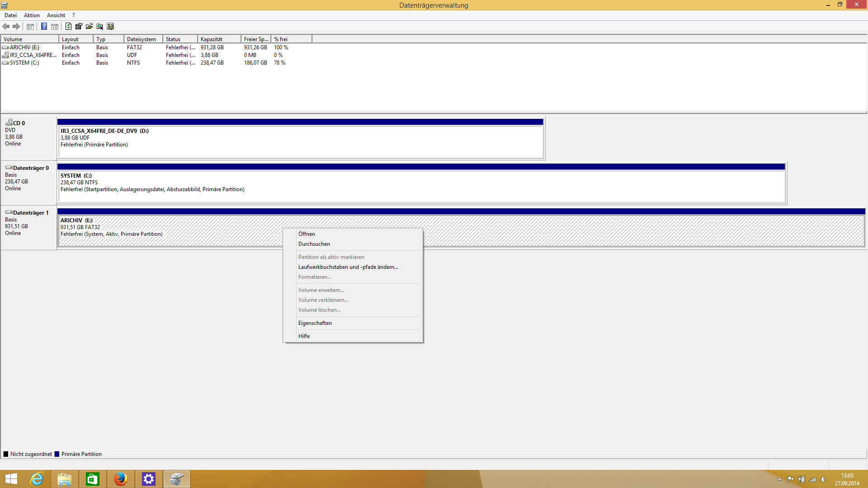Click the Refresh toolbar icon
The height and width of the screenshot is (488, 868).
coord(68,26)
